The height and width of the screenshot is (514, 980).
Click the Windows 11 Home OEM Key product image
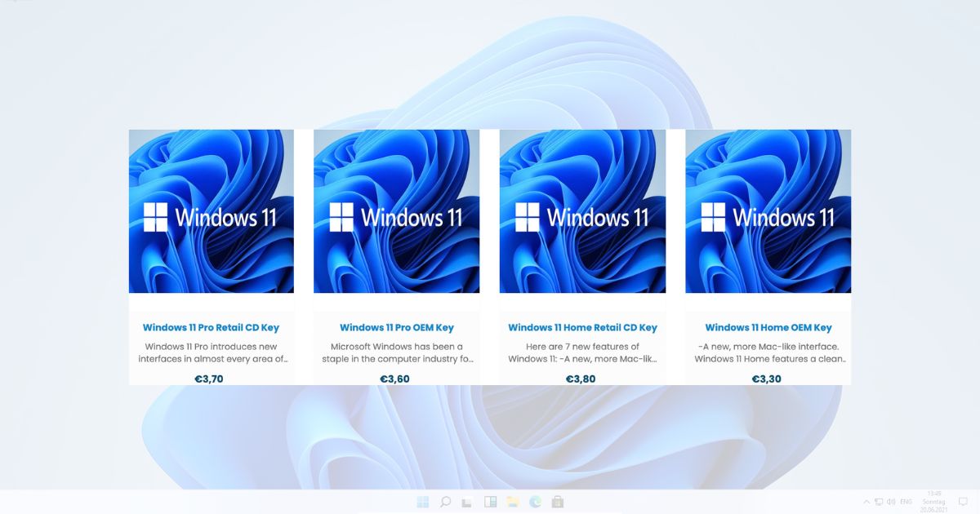coord(768,211)
